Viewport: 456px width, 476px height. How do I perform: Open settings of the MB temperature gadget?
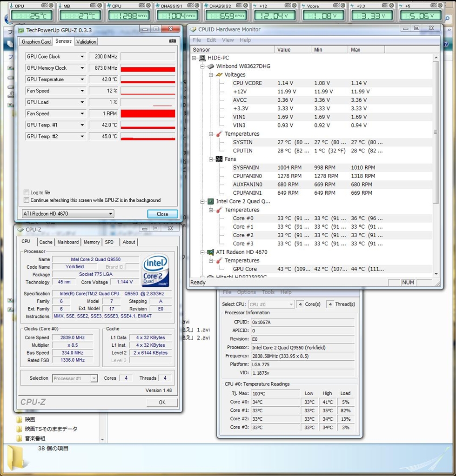pos(93,6)
